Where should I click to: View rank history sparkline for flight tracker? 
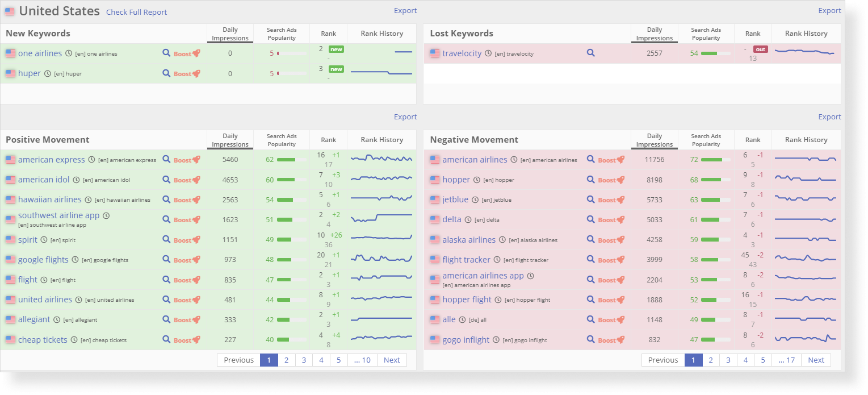coord(806,259)
